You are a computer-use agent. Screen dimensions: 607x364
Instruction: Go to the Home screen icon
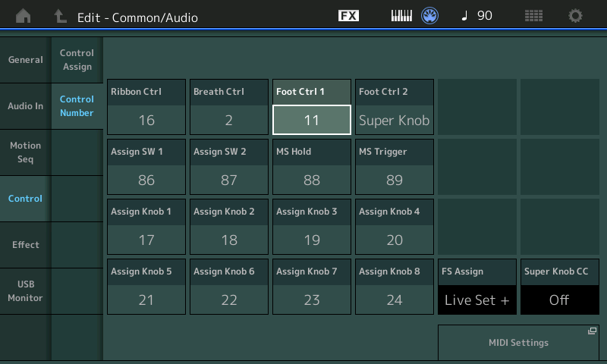pyautogui.click(x=24, y=16)
